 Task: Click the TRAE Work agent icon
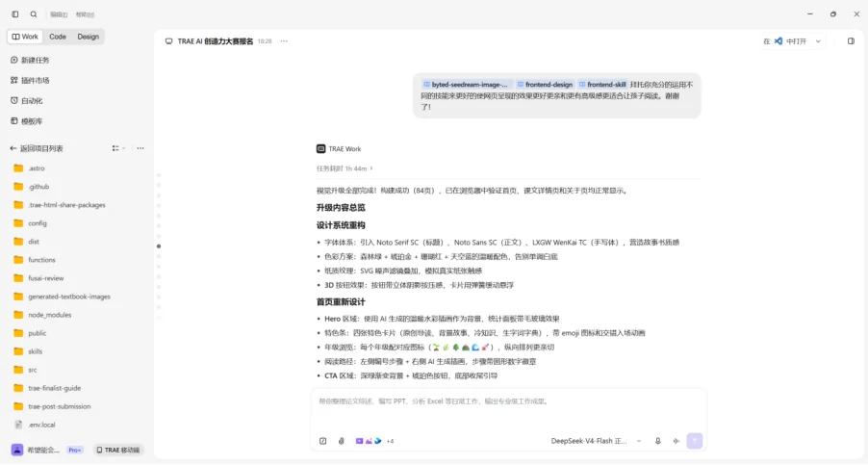(x=320, y=149)
